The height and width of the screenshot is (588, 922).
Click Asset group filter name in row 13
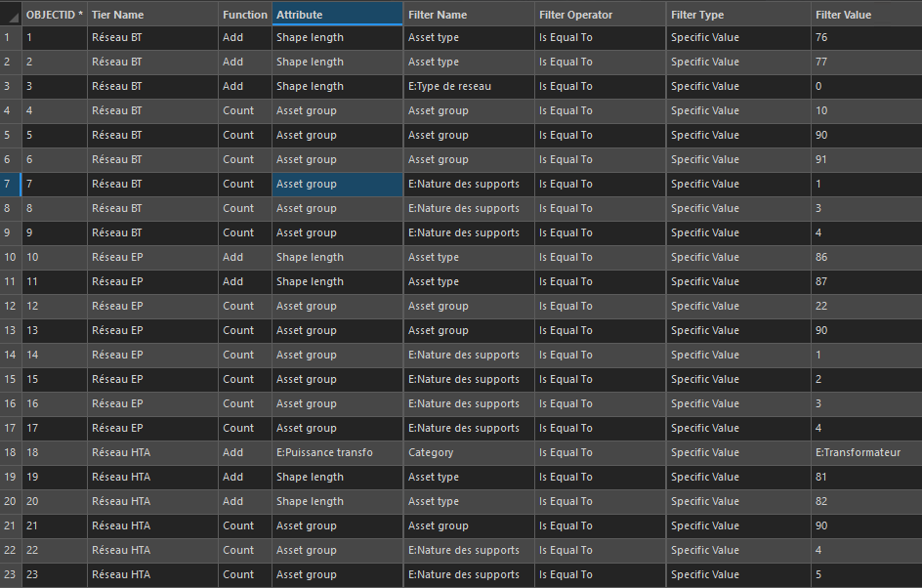pyautogui.click(x=469, y=330)
